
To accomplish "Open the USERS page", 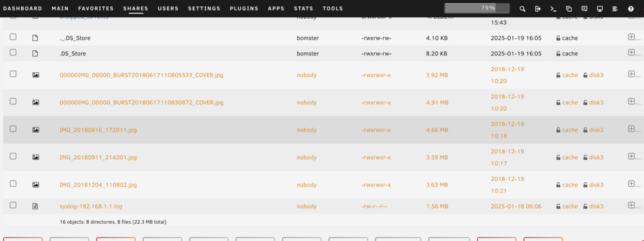I will [x=168, y=8].
